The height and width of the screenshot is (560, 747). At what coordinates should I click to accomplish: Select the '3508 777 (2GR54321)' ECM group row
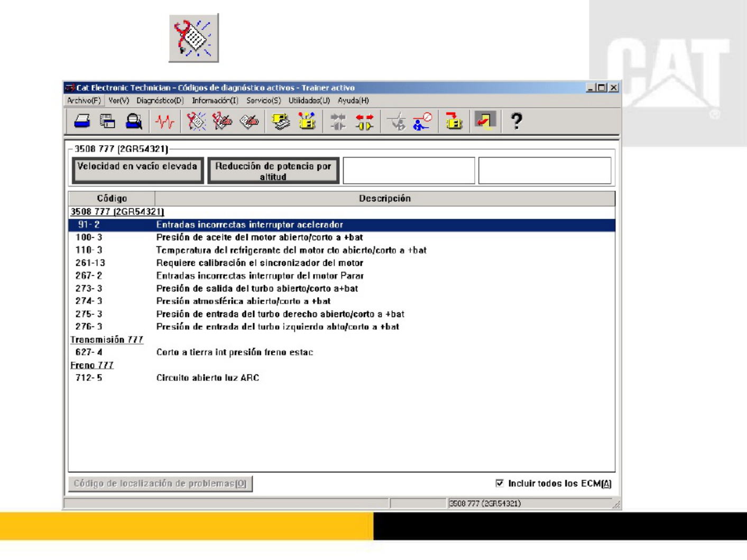point(342,212)
